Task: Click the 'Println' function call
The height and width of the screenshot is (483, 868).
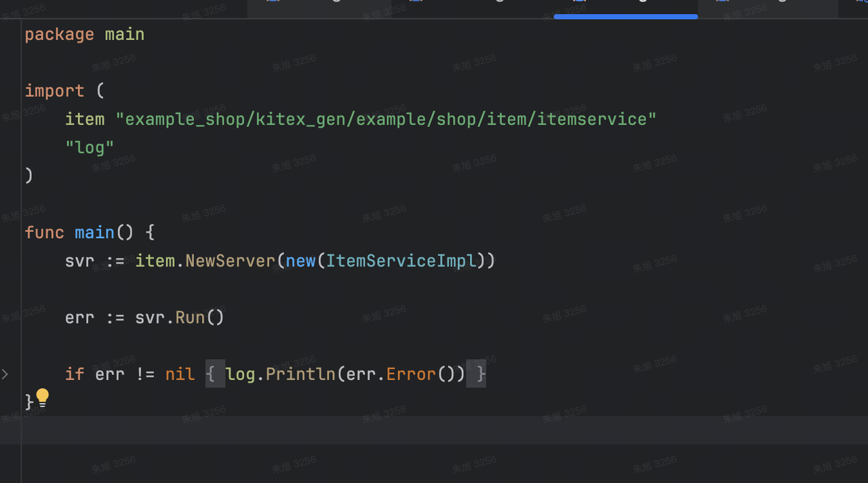Action: (301, 374)
